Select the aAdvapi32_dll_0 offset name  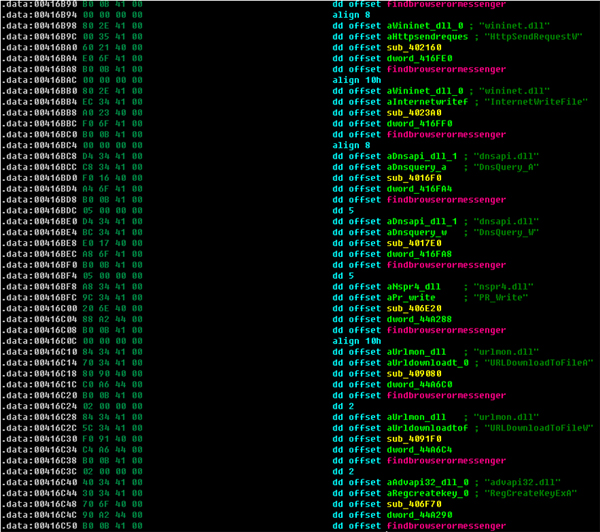click(427, 482)
